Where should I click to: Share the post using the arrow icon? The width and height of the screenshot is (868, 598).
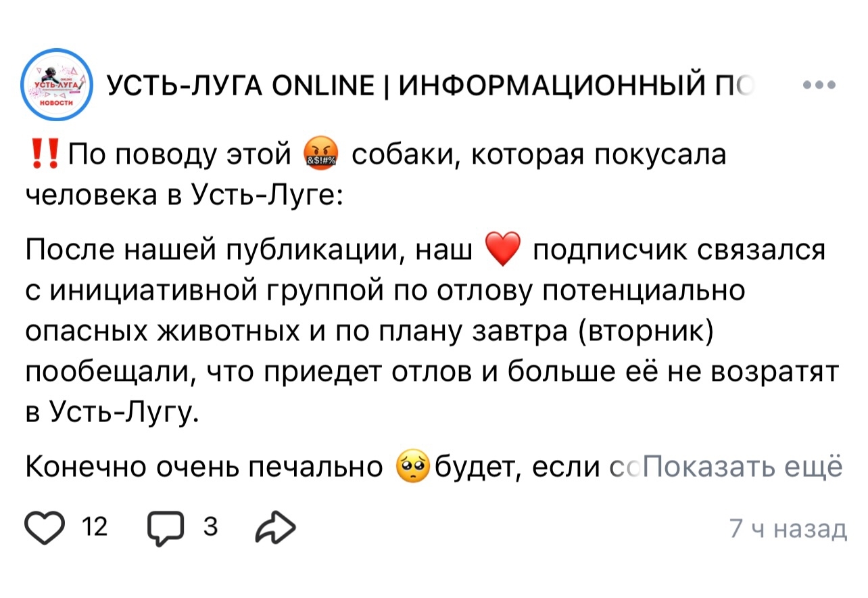(274, 529)
